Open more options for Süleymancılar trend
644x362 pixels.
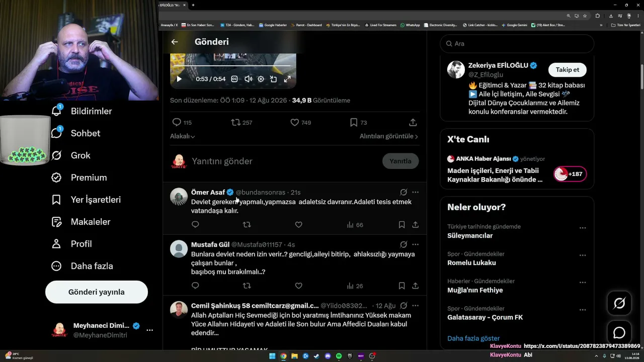[x=583, y=228]
